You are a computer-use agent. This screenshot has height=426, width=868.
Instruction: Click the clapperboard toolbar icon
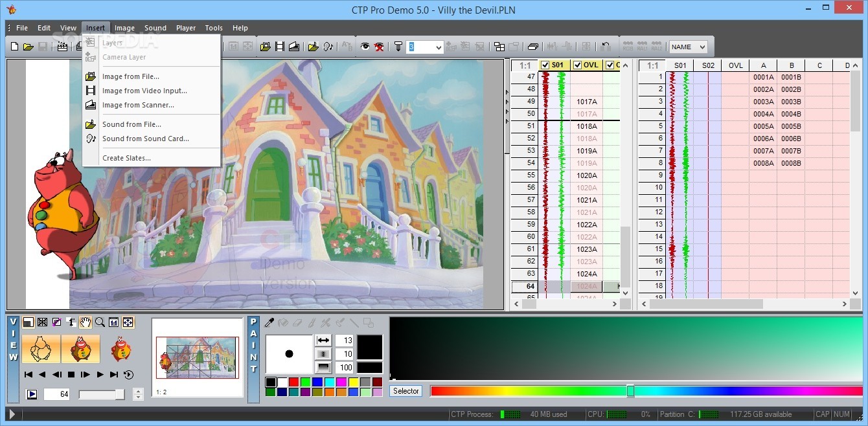62,47
